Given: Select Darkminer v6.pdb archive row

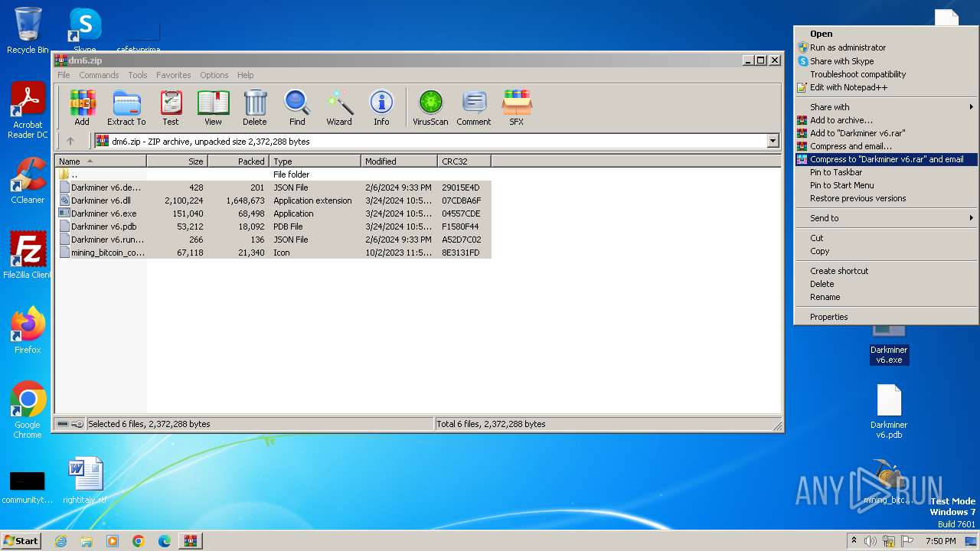Looking at the screenshot, I should [x=273, y=227].
